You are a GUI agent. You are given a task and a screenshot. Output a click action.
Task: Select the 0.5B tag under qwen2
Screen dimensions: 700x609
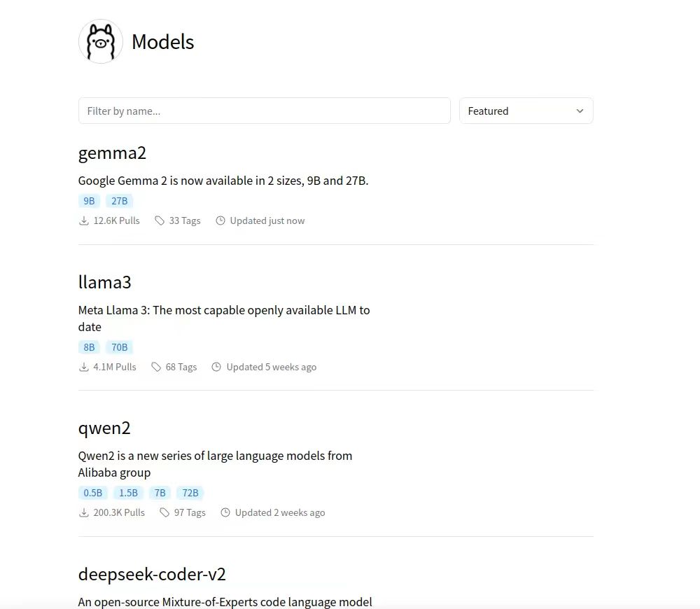coord(93,493)
